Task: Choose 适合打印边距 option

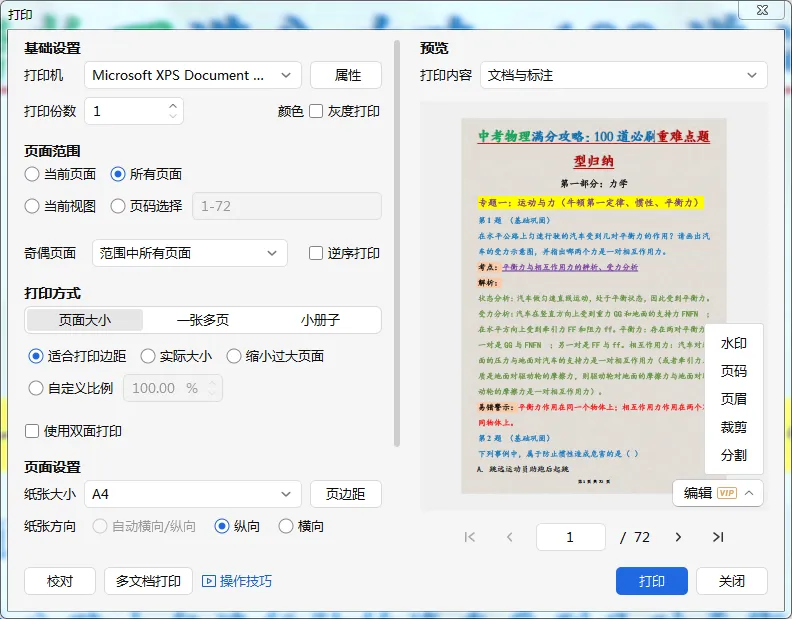Action: pos(36,356)
